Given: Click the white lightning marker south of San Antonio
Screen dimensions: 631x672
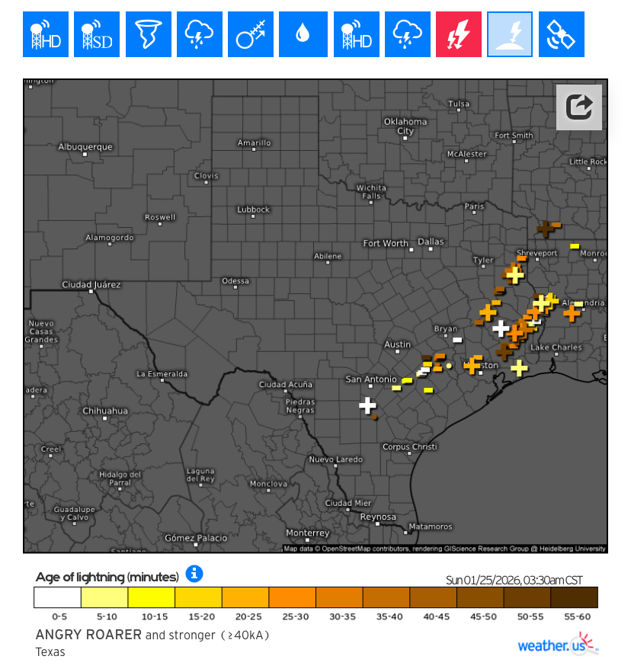Looking at the screenshot, I should pos(368,405).
